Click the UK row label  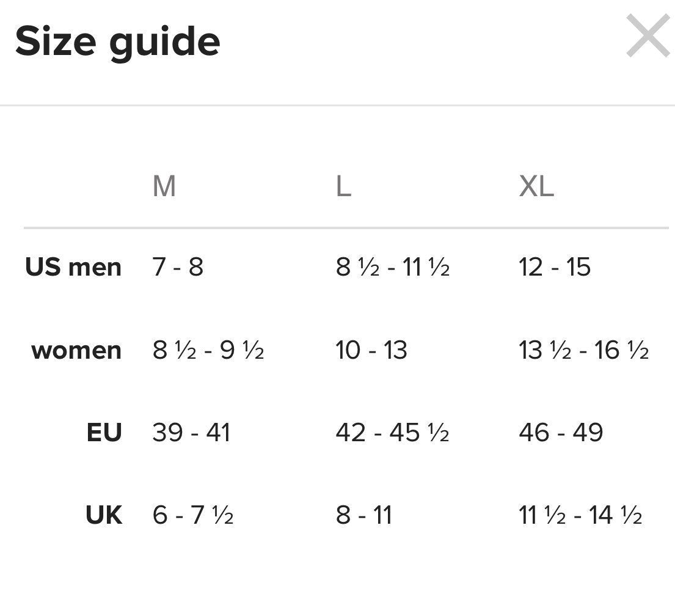point(104,515)
